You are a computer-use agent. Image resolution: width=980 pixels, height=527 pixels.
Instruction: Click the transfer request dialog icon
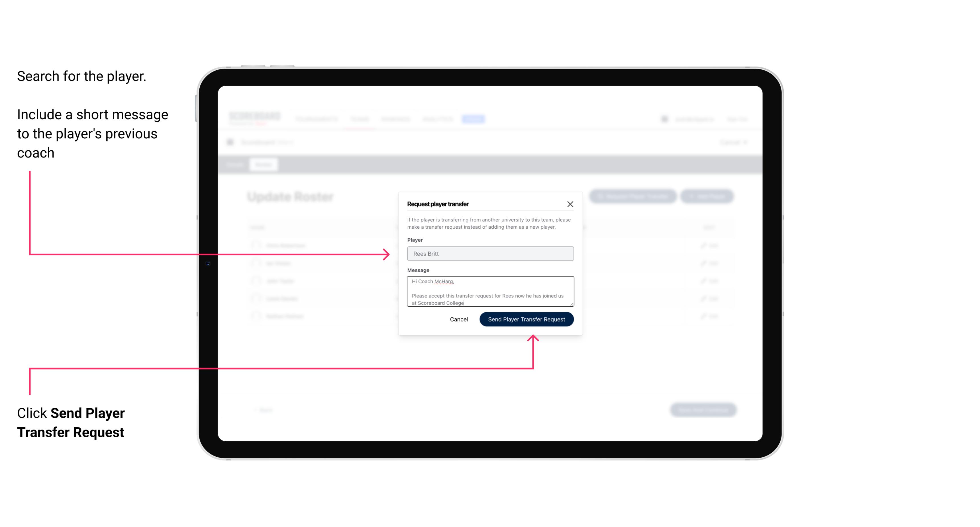point(570,204)
